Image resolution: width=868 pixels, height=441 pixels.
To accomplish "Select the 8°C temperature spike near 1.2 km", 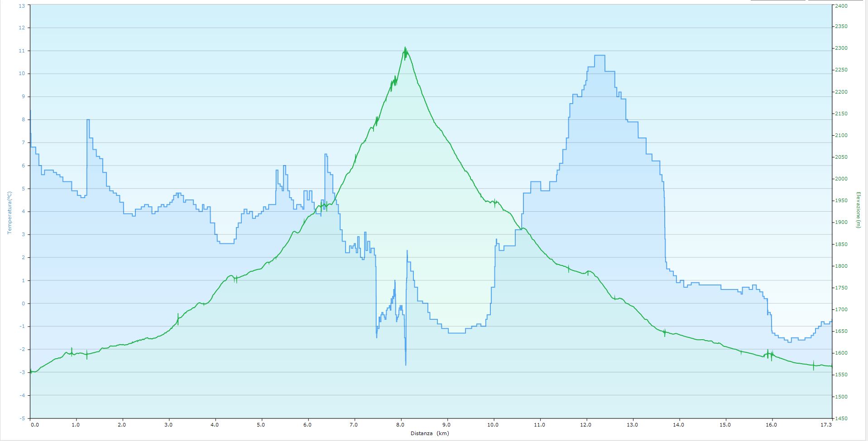I will pos(88,120).
